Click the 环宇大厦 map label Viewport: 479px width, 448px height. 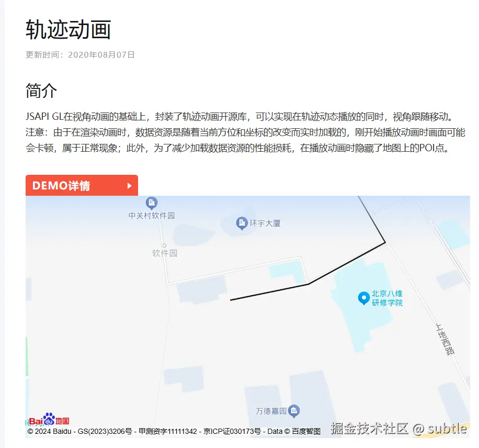265,223
